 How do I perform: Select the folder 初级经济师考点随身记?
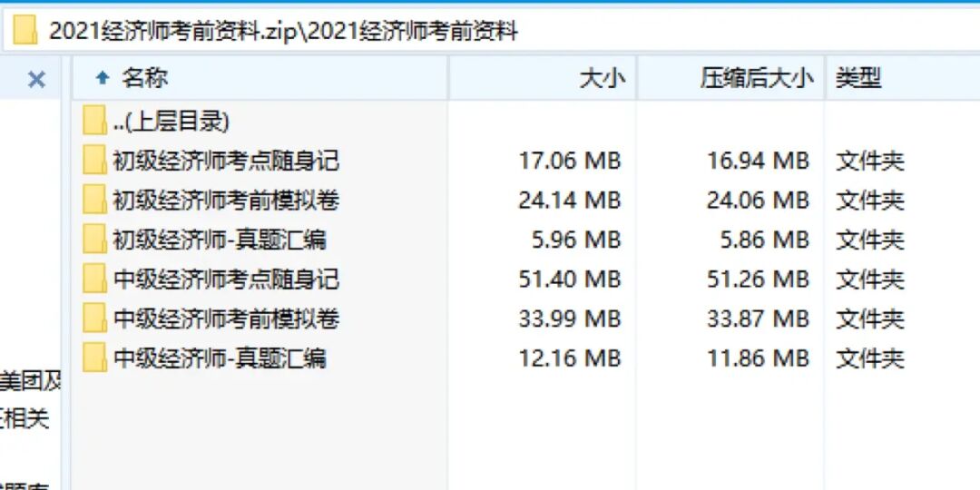226,162
